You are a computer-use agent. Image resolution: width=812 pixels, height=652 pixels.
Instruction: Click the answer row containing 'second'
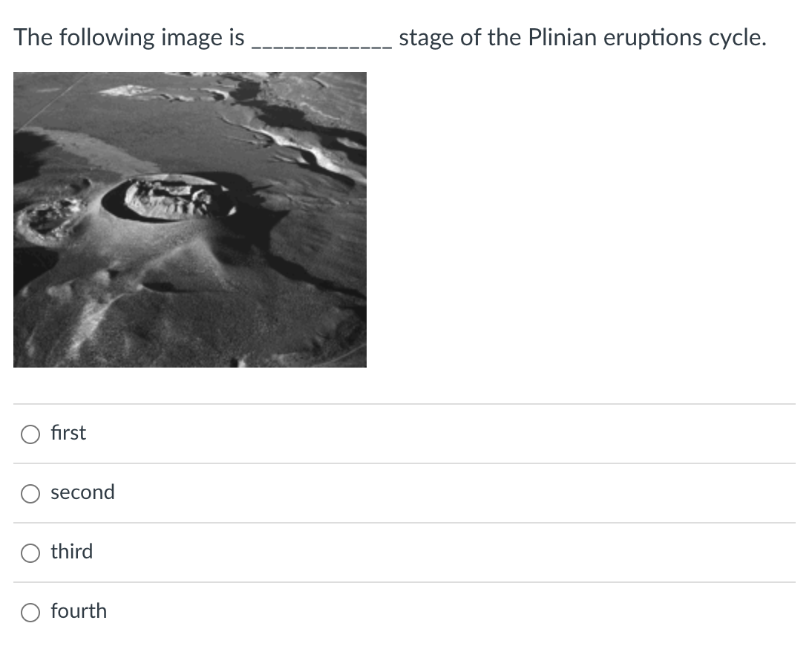tap(406, 493)
